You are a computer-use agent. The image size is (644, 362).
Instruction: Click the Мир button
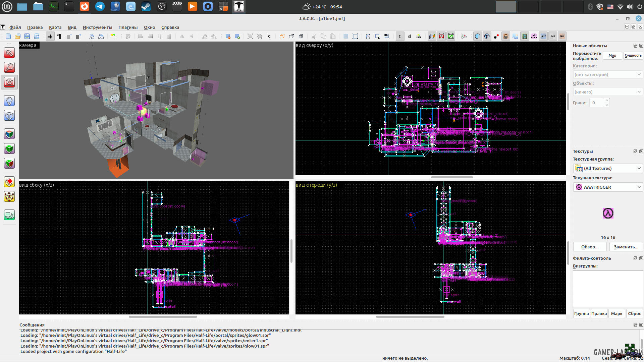click(612, 56)
